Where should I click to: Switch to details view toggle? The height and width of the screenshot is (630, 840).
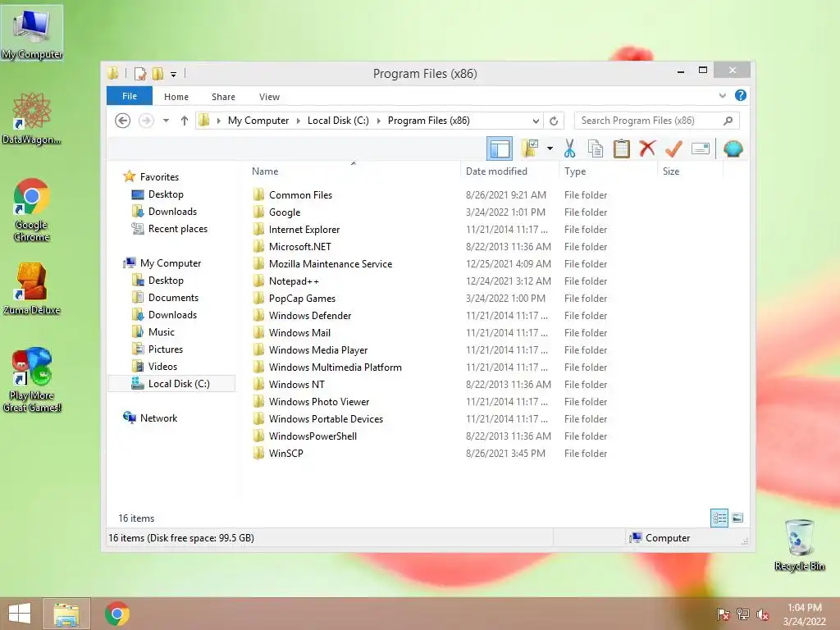(x=719, y=518)
